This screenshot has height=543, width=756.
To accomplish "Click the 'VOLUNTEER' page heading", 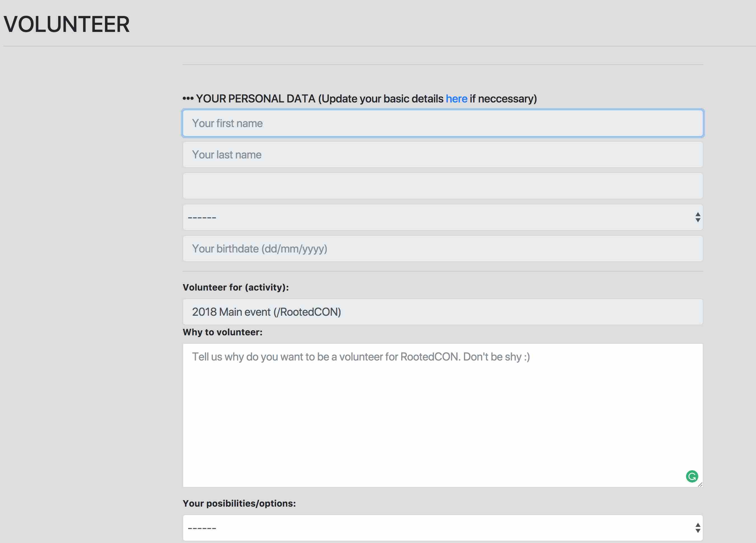I will tap(67, 24).
